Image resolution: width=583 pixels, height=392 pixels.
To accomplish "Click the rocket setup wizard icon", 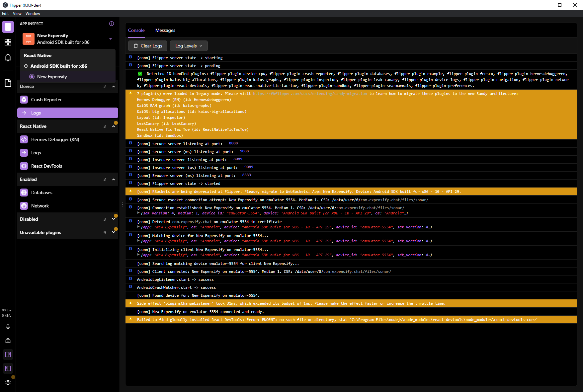I will point(8,327).
